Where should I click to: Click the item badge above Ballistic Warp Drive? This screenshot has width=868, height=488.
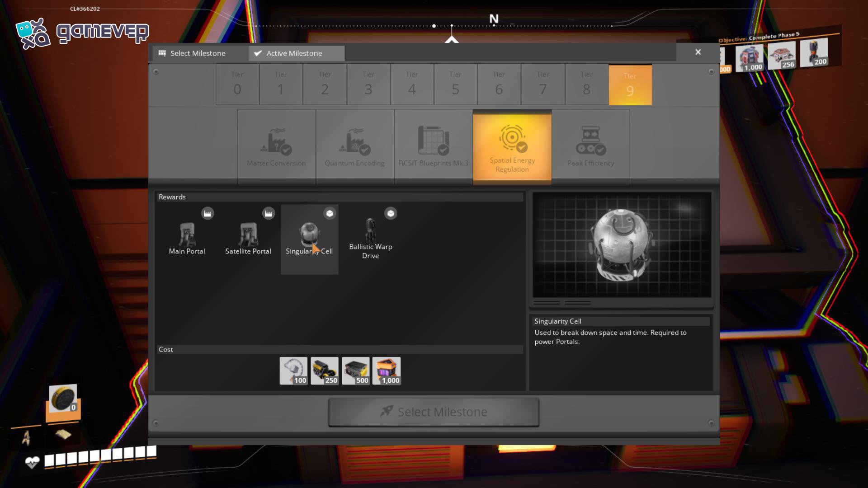[x=391, y=213]
